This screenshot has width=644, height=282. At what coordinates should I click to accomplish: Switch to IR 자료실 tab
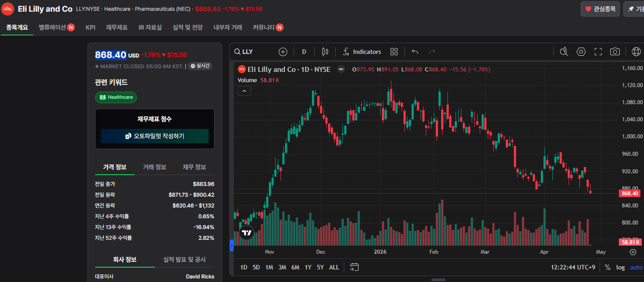[x=150, y=27]
